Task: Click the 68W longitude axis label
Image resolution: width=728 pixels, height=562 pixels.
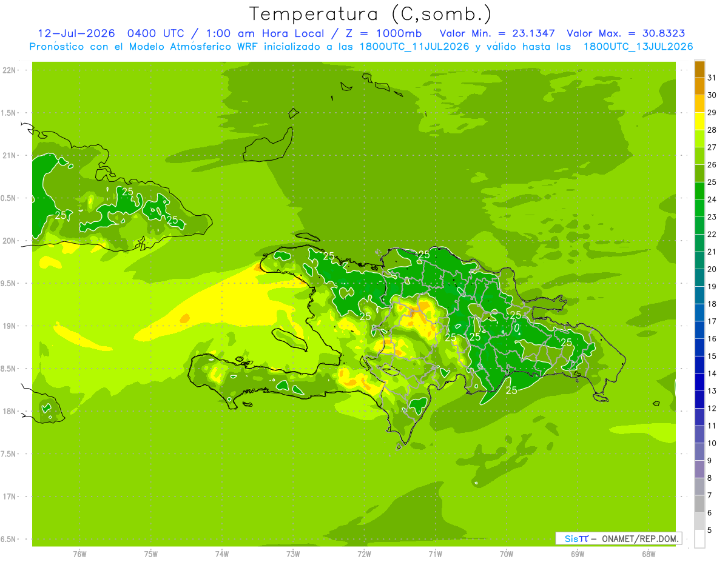Action: (x=649, y=554)
